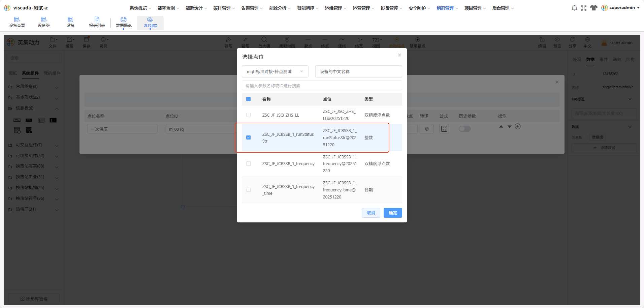Switch to the 事件 properties tab

pyautogui.click(x=604, y=59)
